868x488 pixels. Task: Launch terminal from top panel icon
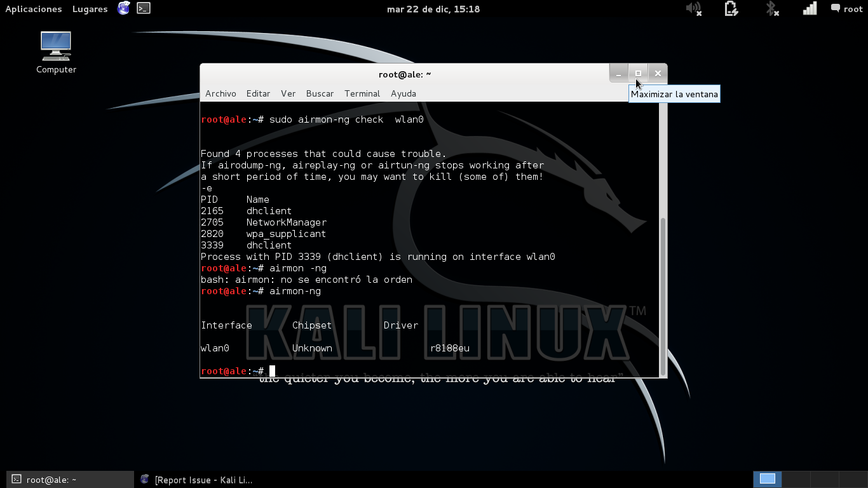coord(144,9)
